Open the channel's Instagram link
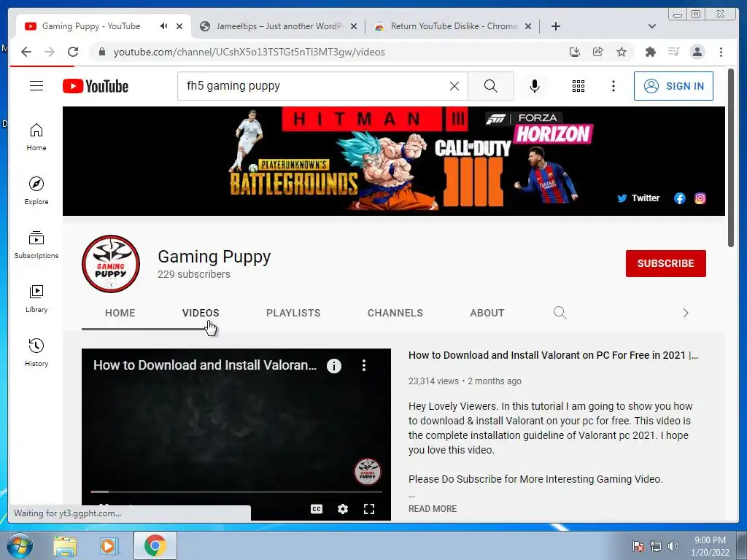Screen dimensions: 747x560 (x=700, y=198)
